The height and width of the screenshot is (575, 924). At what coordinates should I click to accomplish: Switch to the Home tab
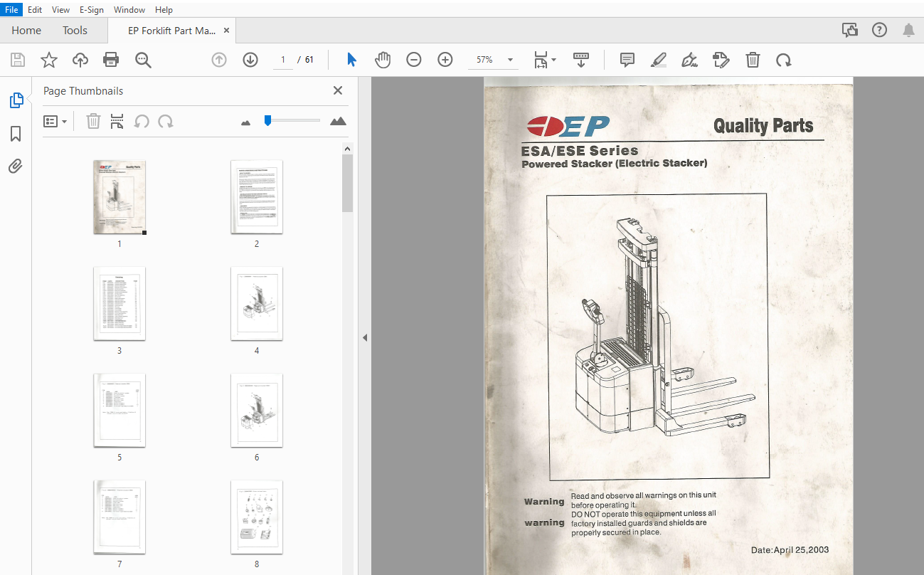coord(26,31)
